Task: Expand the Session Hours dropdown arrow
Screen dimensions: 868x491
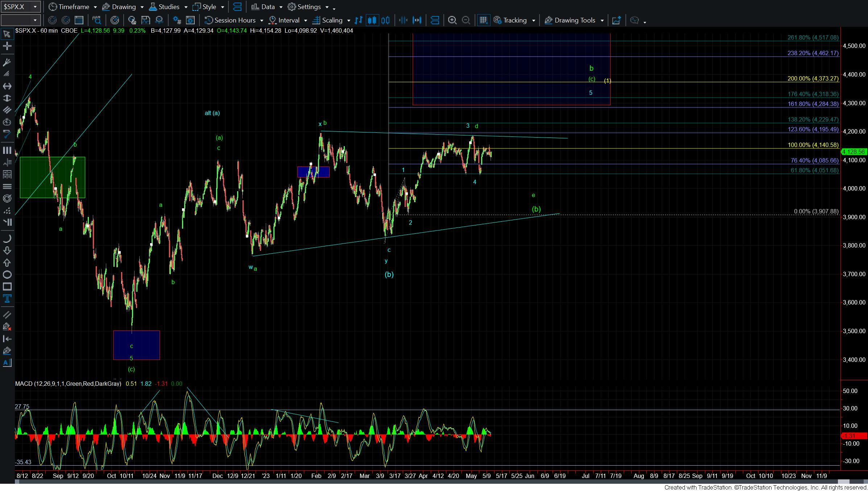Action: point(261,20)
